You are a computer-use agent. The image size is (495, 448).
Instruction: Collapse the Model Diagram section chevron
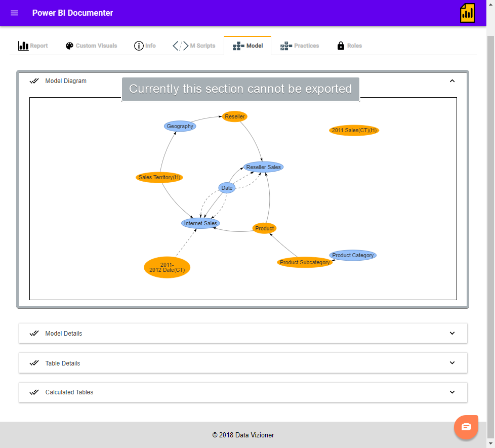(x=452, y=81)
